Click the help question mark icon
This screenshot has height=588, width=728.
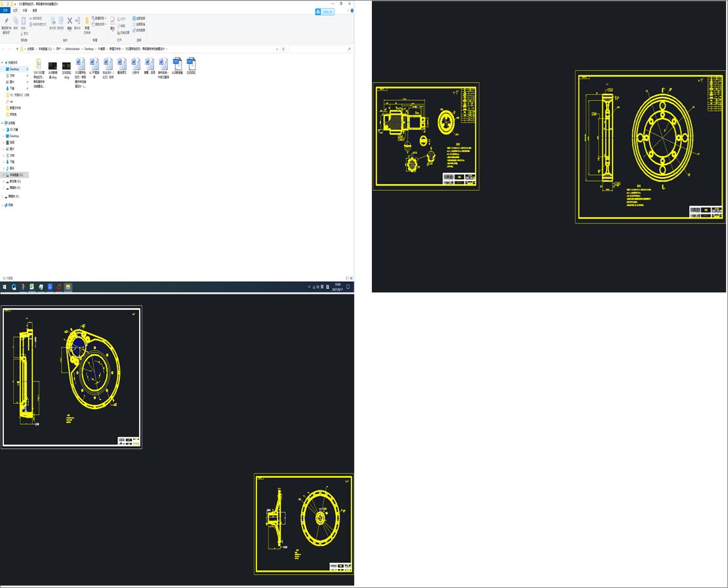(352, 10)
